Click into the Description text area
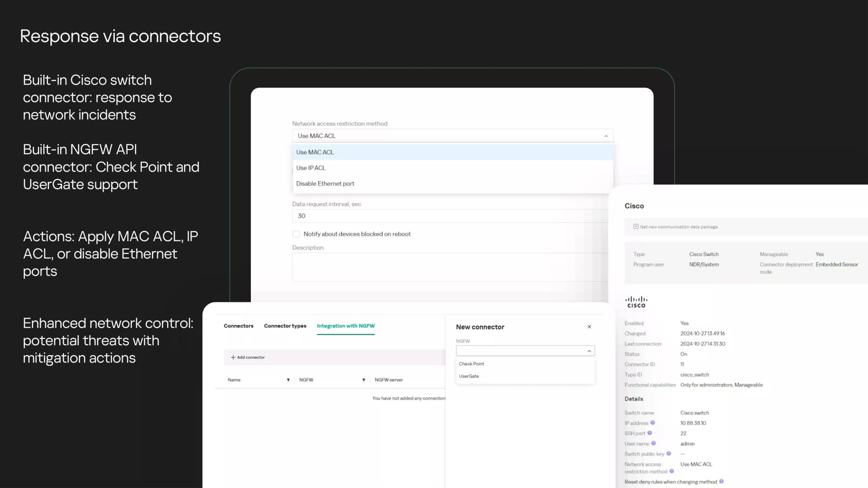Screen dimensions: 868x488 pyautogui.click(x=450, y=267)
